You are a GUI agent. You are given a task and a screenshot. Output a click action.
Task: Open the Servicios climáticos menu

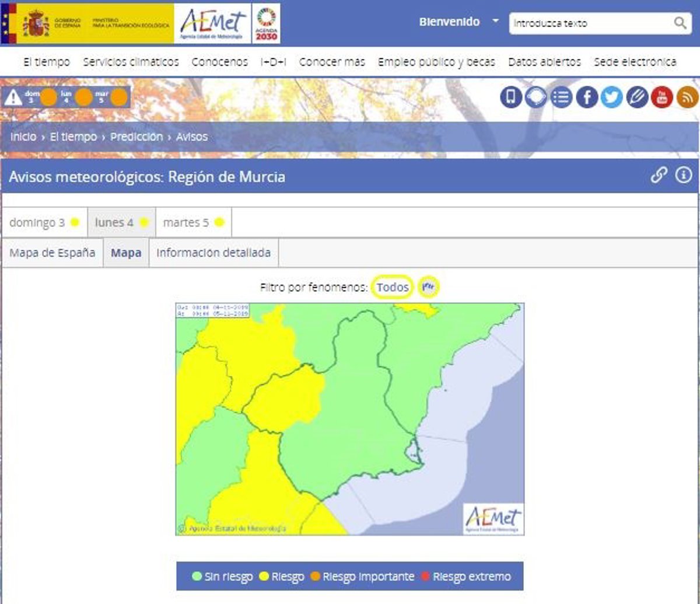[x=131, y=62]
